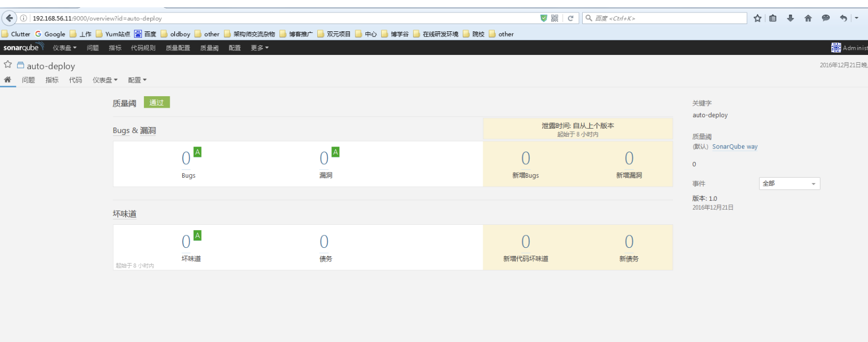Image resolution: width=868 pixels, height=342 pixels.
Task: Go to browser home page icon
Action: tap(808, 18)
